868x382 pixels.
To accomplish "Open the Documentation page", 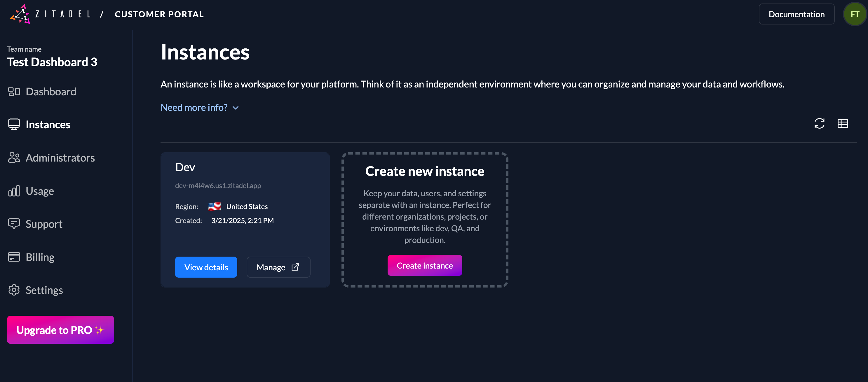I will [x=796, y=14].
